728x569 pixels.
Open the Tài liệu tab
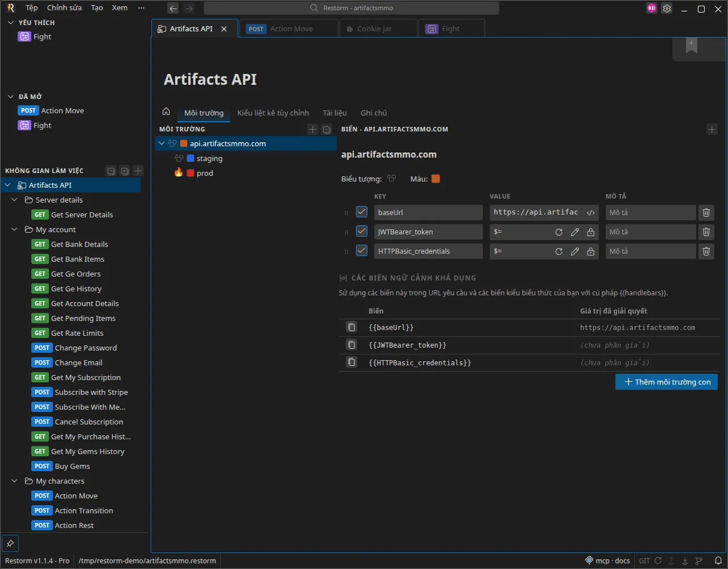[335, 113]
